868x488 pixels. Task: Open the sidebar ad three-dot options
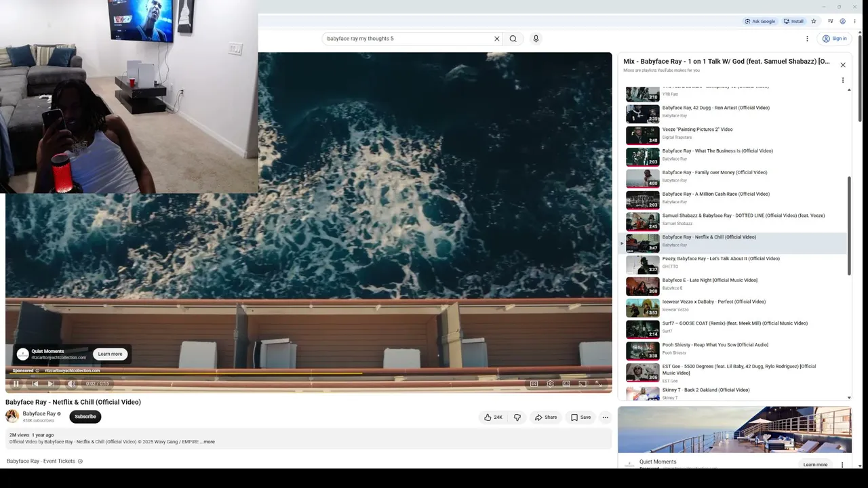842,464
